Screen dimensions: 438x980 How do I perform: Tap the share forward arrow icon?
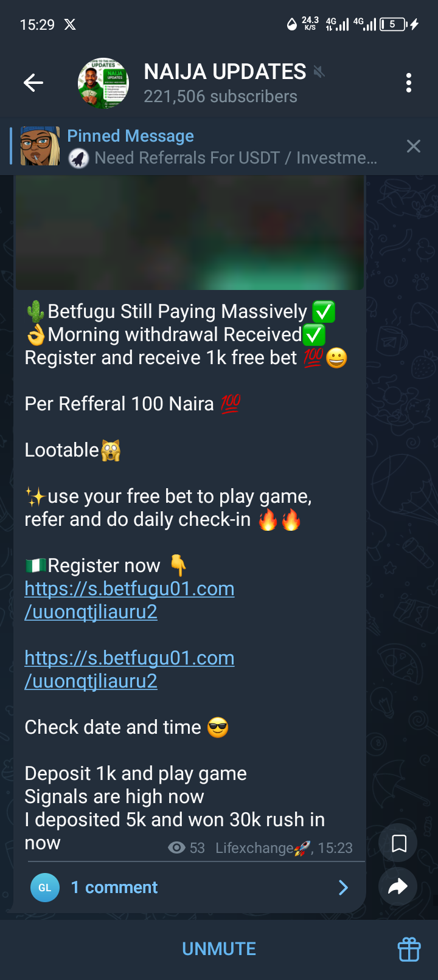click(x=398, y=887)
